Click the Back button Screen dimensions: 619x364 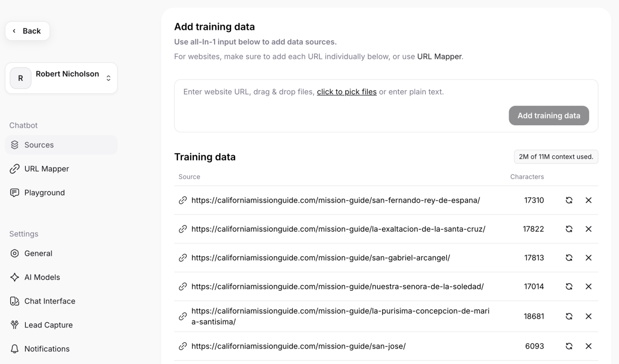click(27, 31)
